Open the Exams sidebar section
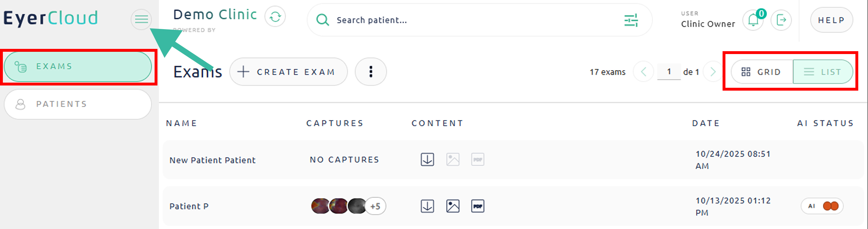This screenshot has width=868, height=229. pyautogui.click(x=78, y=66)
